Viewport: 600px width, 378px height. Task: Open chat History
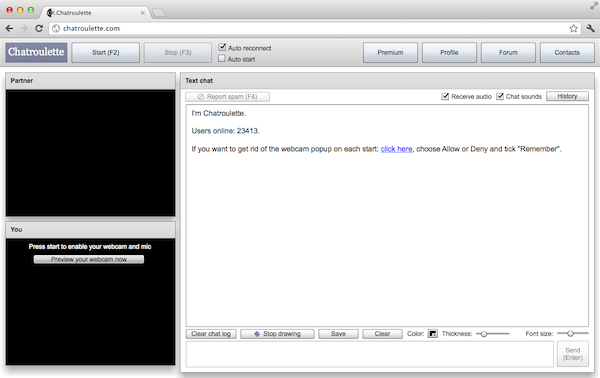coord(567,96)
